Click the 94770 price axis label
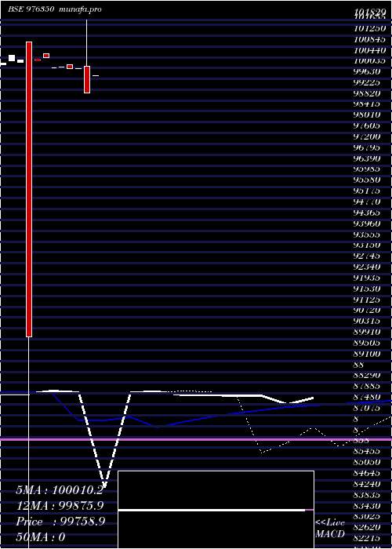392x549 pixels. click(367, 202)
